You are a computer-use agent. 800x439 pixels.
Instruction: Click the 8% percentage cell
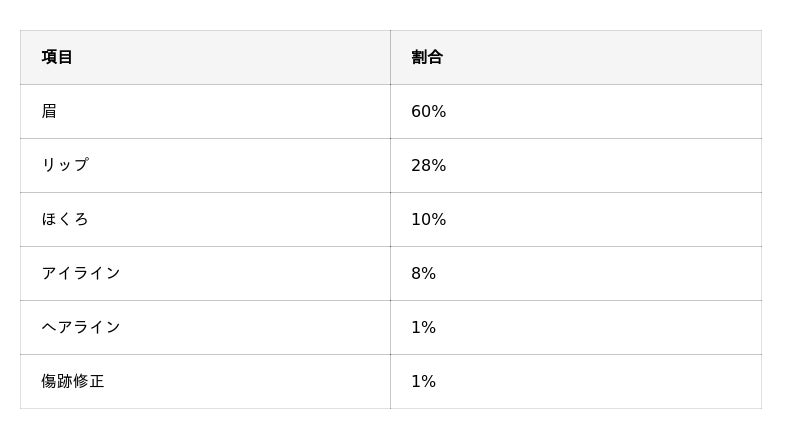(423, 273)
